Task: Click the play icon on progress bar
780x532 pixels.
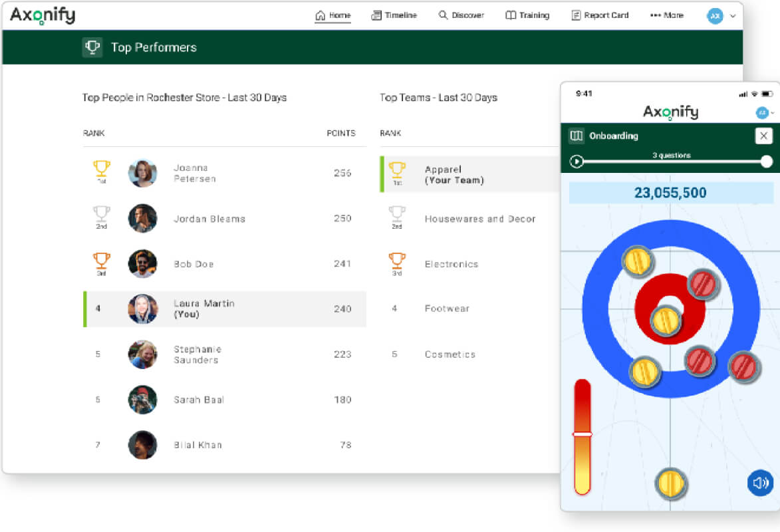Action: click(577, 162)
